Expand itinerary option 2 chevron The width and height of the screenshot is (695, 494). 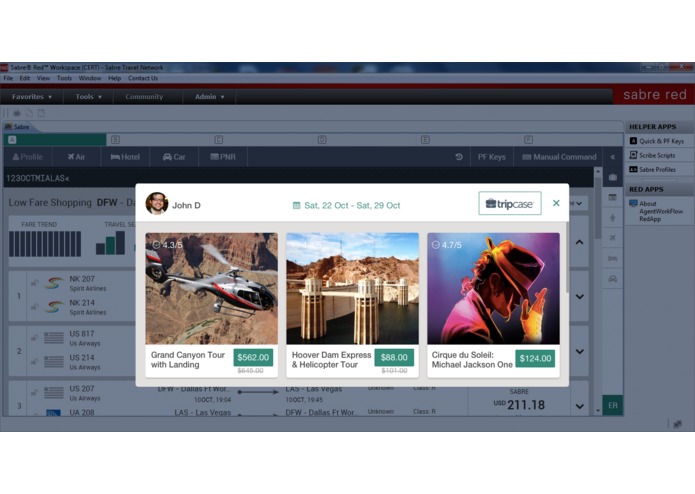[579, 351]
